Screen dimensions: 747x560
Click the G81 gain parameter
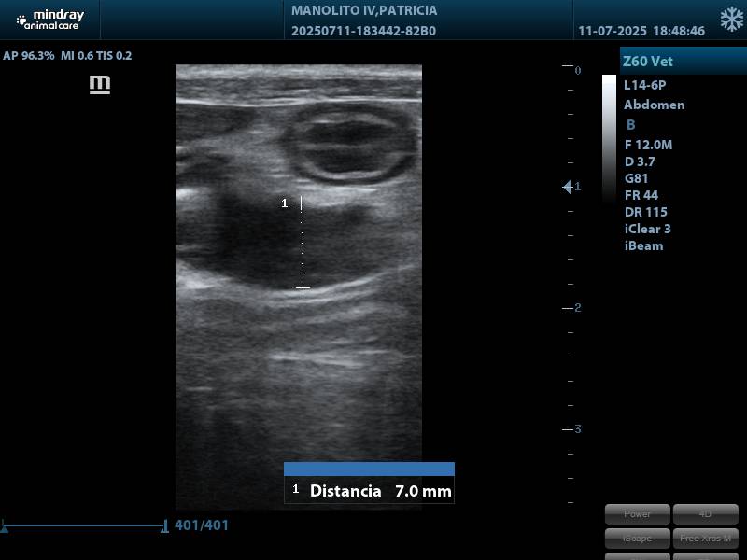click(636, 178)
